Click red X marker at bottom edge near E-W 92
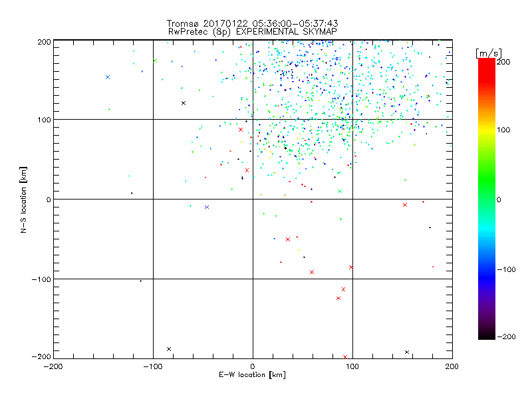Screen dimensions: 532x399 click(x=345, y=357)
